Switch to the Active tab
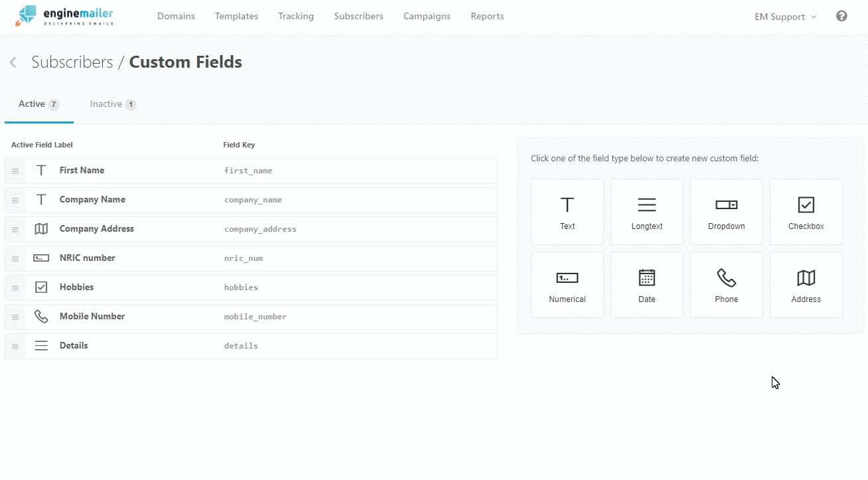 pos(39,104)
